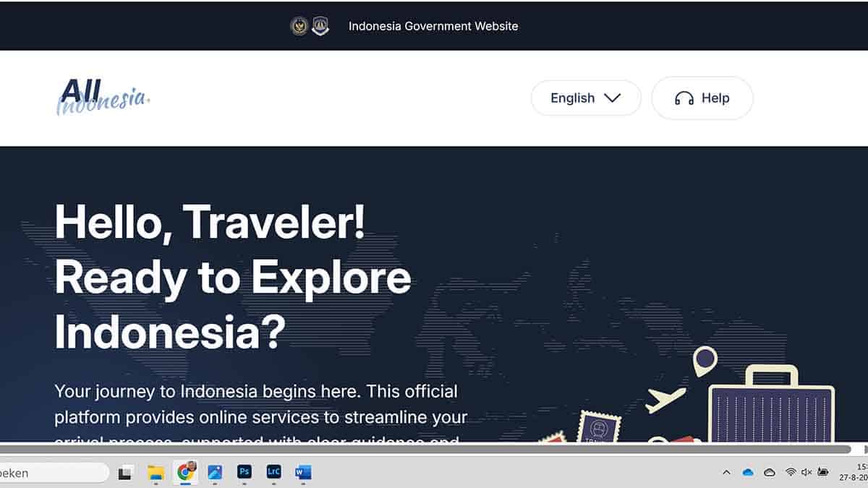
Task: Open the Photos app taskbar icon
Action: 215,472
